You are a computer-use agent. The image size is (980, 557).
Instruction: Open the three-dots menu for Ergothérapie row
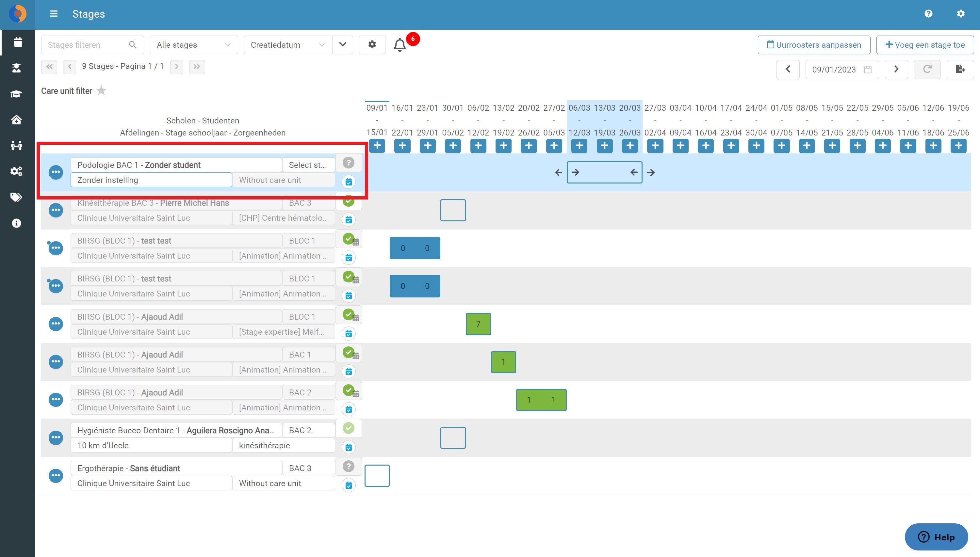(56, 475)
